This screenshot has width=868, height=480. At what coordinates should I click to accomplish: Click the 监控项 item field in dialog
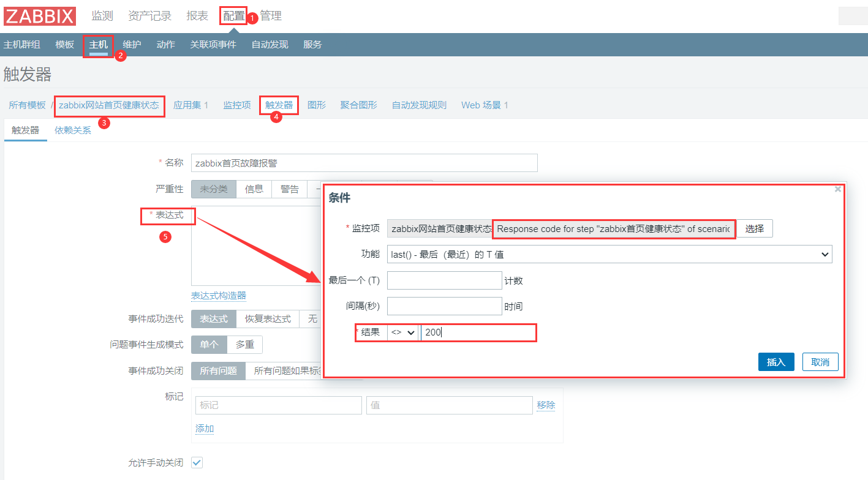[x=560, y=229]
